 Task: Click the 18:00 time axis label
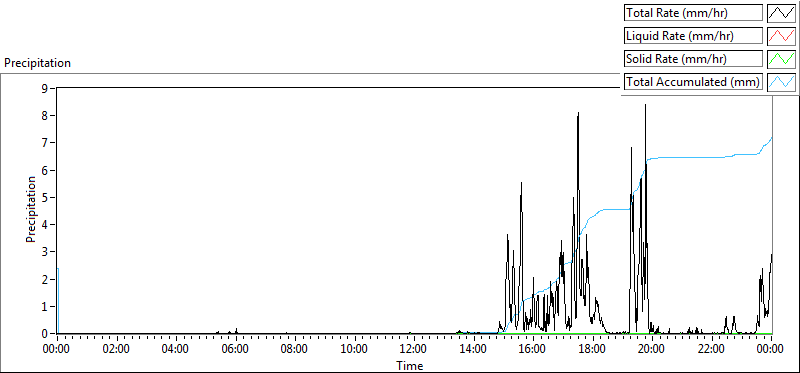pos(593,350)
